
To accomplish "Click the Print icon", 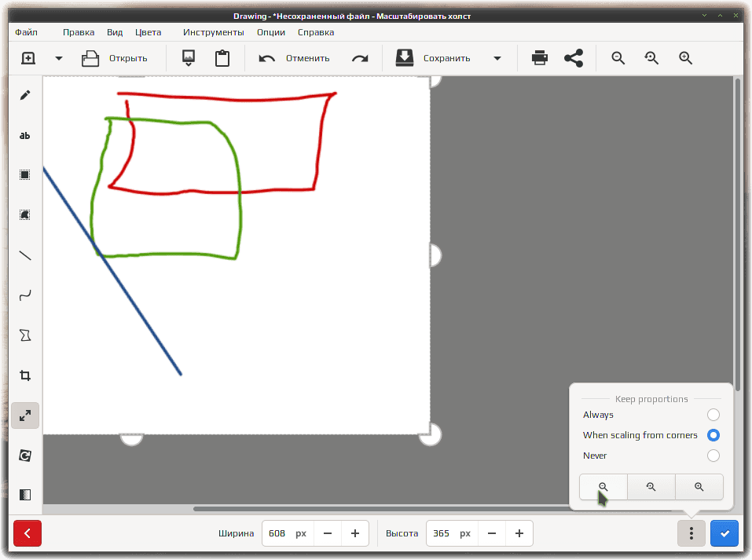I will coord(540,58).
